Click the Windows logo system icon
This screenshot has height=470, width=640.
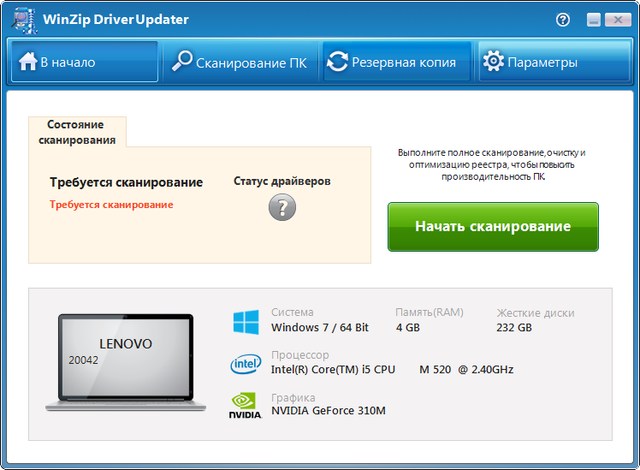pos(246,322)
